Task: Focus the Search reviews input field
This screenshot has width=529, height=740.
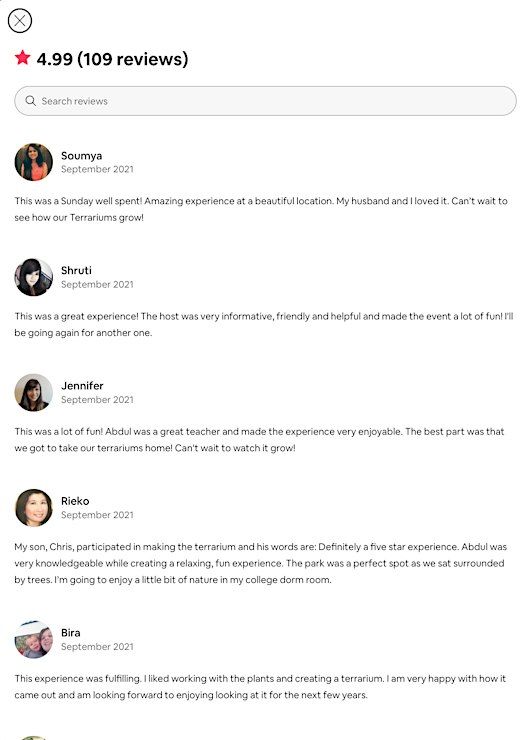Action: point(265,101)
